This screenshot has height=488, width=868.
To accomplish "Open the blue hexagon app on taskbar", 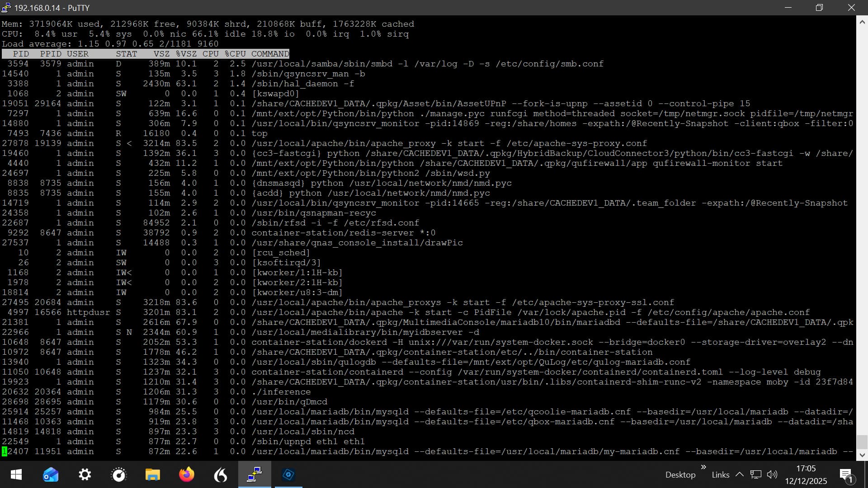I will pos(288,474).
